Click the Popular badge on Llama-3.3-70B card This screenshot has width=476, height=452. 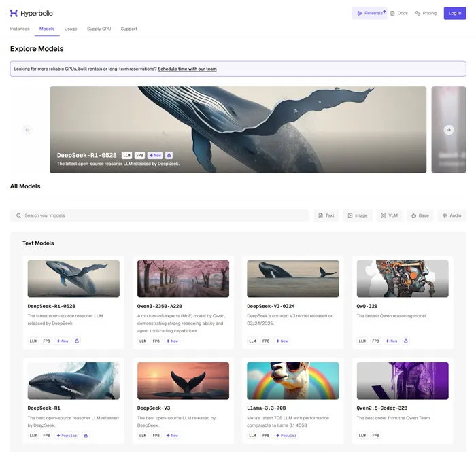[286, 436]
